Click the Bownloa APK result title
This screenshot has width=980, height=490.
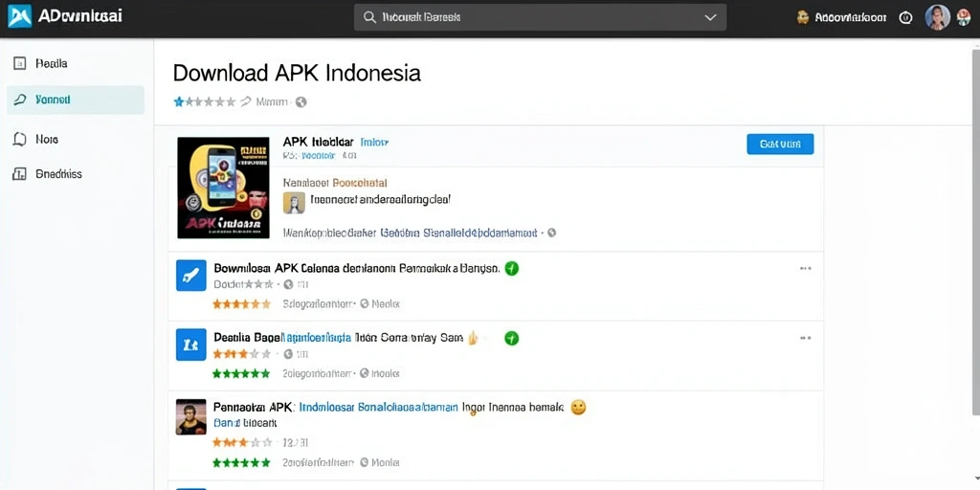coord(357,269)
